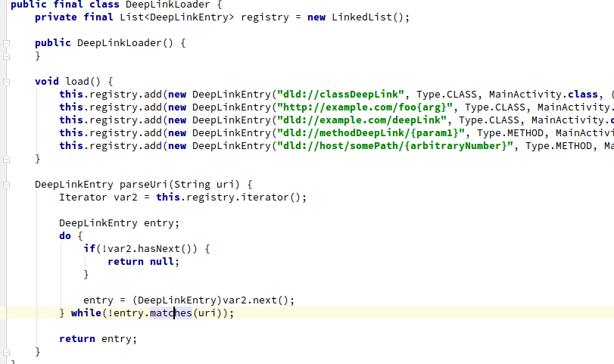Click the fold end marker of the DeepLinkLoader() constructor
Screen dimensions: 614x364
[6, 56]
